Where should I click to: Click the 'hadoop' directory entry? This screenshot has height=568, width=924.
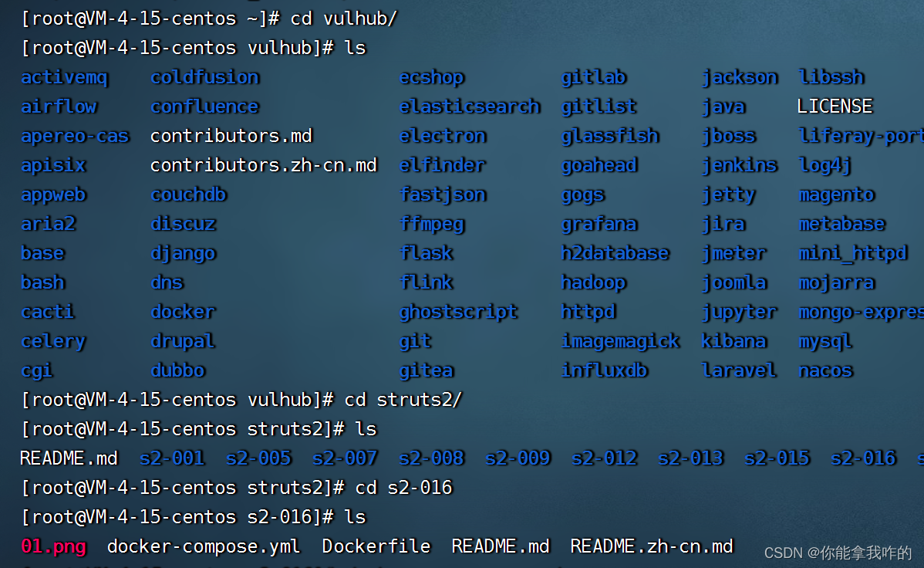click(x=594, y=283)
